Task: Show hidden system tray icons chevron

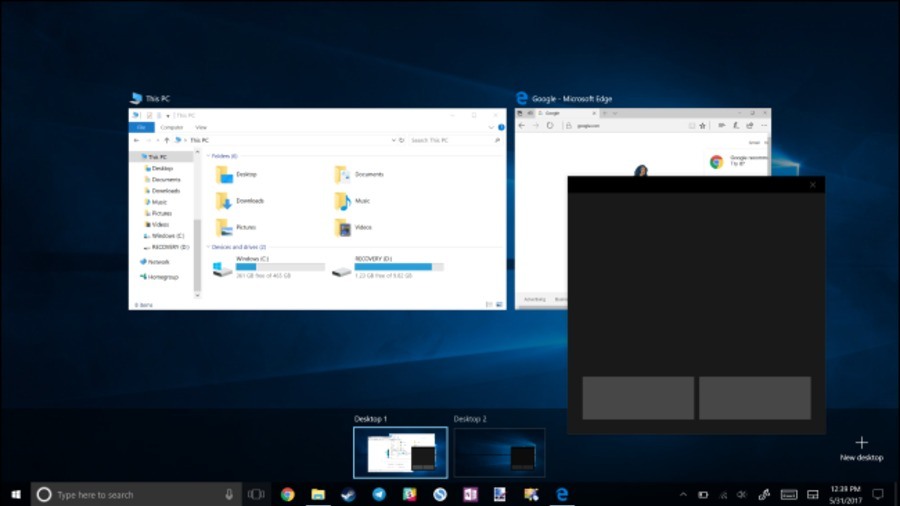Action: tap(683, 494)
